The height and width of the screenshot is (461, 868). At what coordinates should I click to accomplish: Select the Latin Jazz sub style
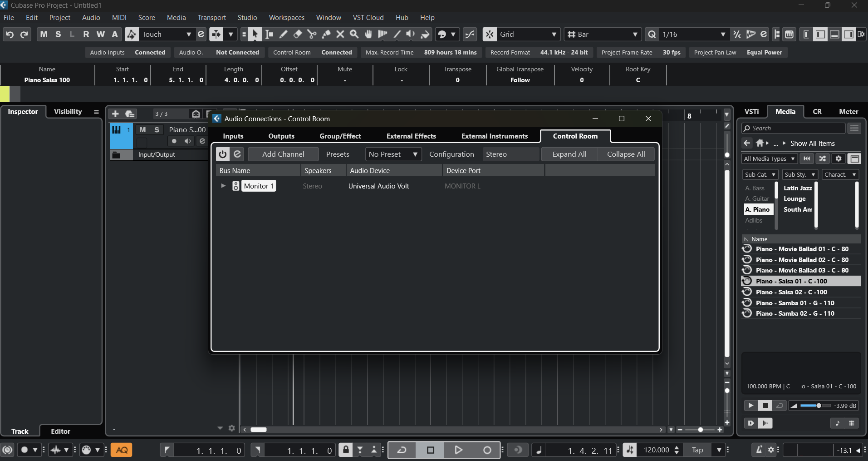(798, 188)
